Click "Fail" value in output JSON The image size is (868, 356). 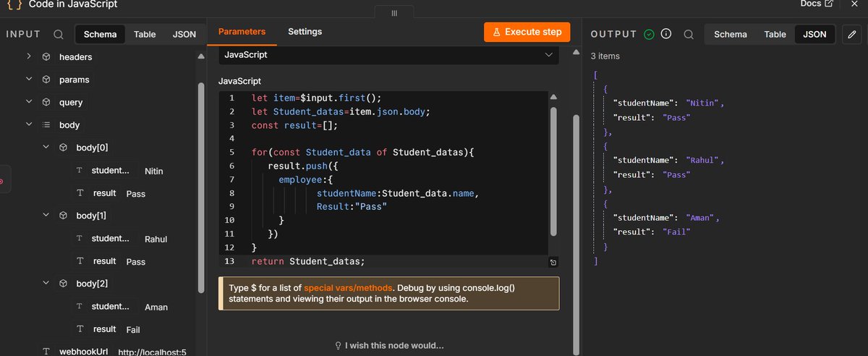click(676, 232)
